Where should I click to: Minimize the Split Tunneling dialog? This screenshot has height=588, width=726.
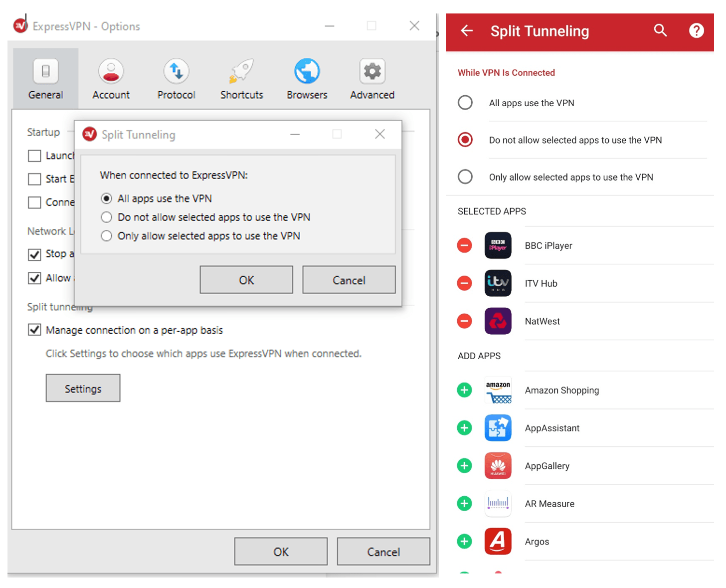point(295,134)
